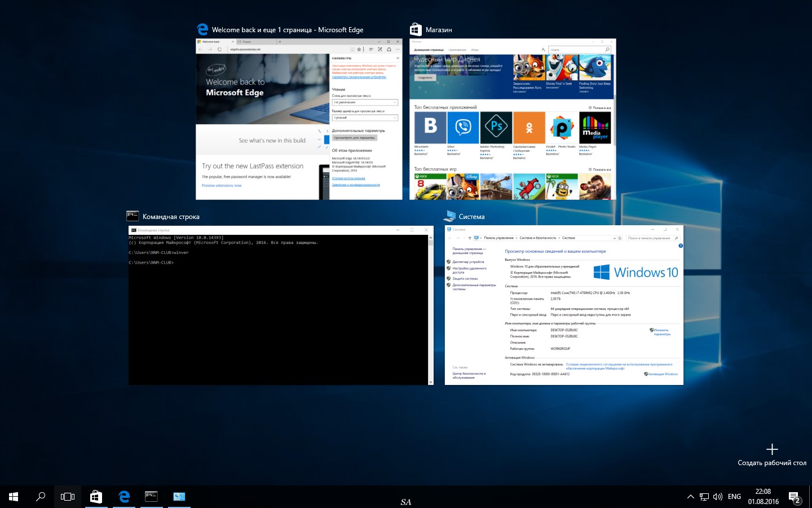Image resolution: width=812 pixels, height=508 pixels.
Task: Select the Командная строка window thumbnail
Action: (281, 305)
